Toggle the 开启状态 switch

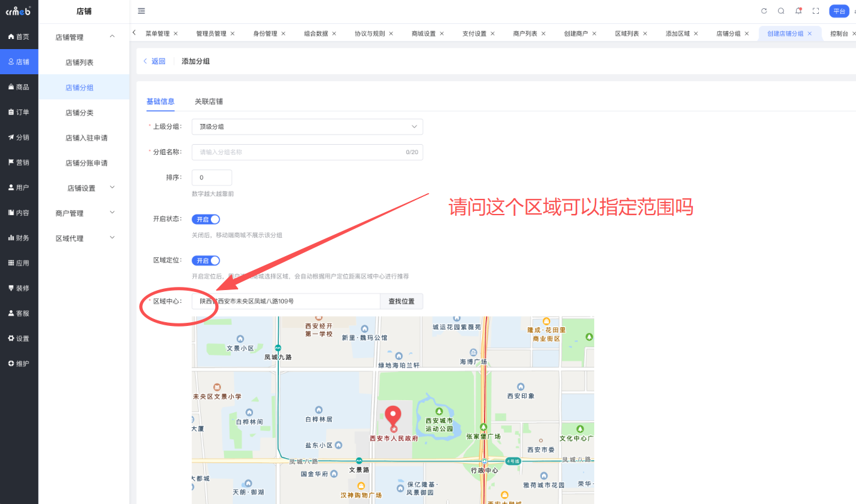[206, 220]
